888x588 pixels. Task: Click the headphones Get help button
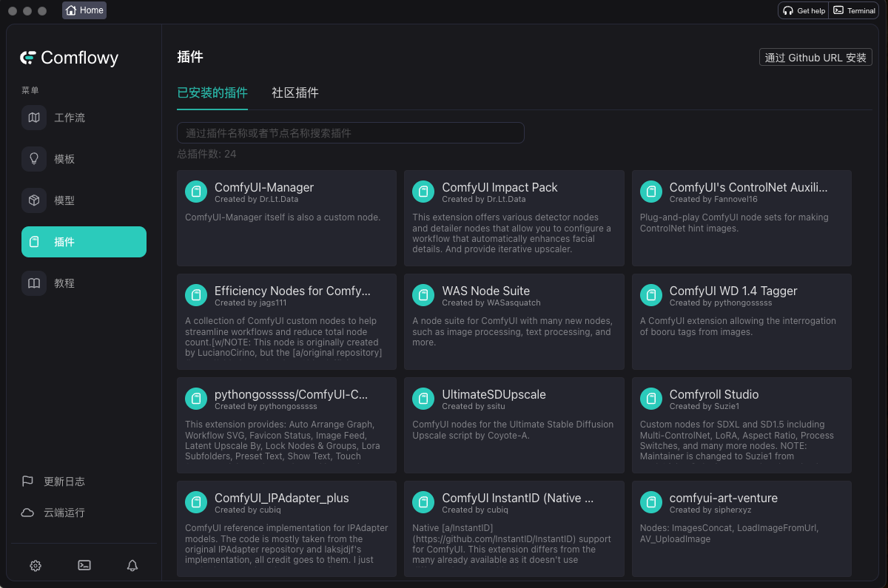[804, 10]
